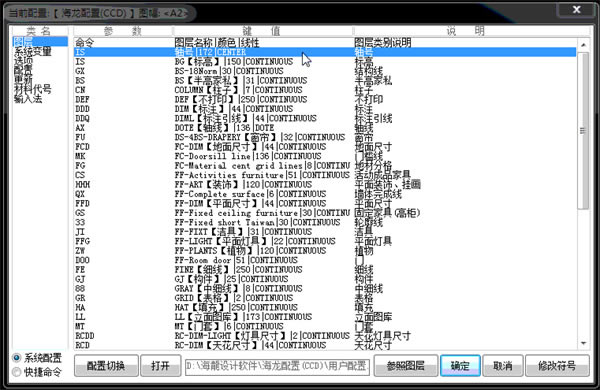
Task: Select 输入法 in the category list
Action: [40, 98]
